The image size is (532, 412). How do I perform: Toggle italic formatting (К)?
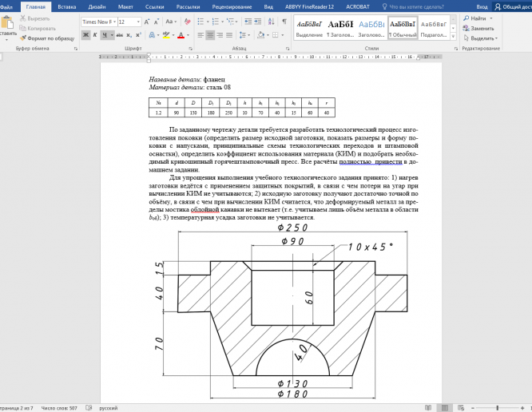click(95, 36)
